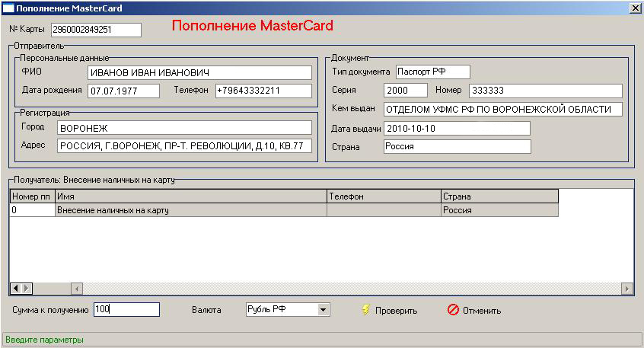644x348 pixels.
Task: Click the Телефон column header in recipient table
Action: (384, 196)
